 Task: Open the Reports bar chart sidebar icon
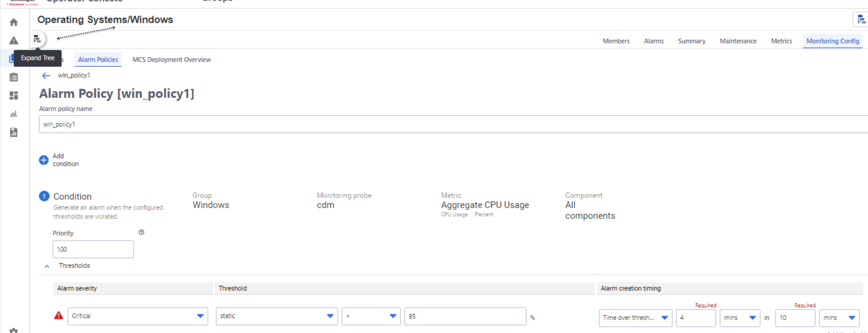(x=13, y=113)
